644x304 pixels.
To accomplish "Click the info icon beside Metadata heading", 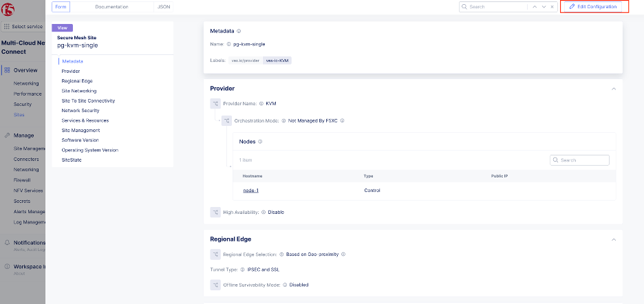I will 239,31.
